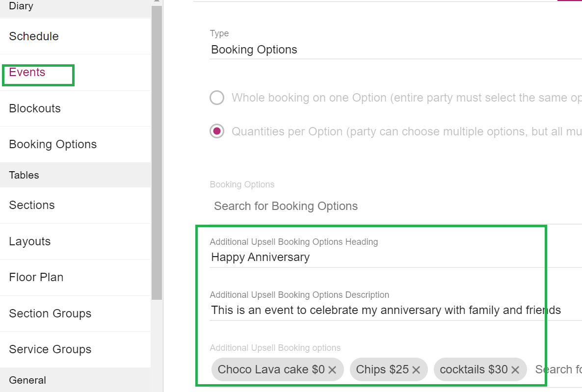Viewport: 582px width, 392px height.
Task: Select "Quantities per Option" radio button
Action: point(217,131)
